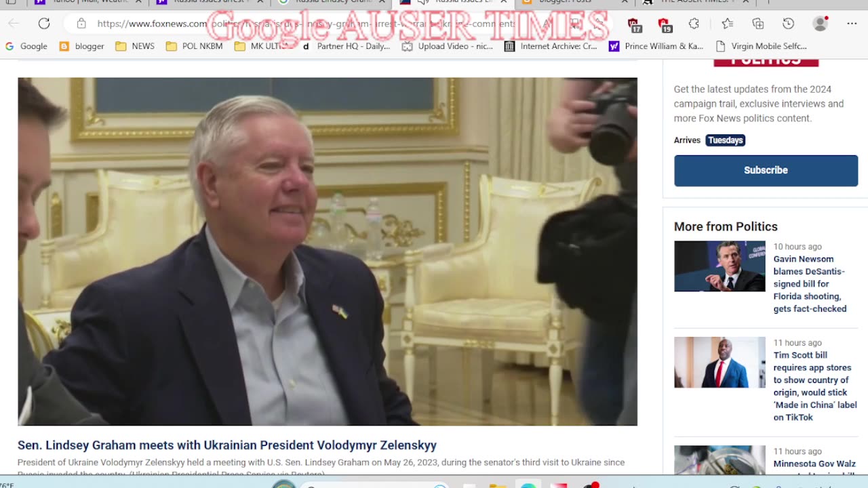Open the Extensions puzzle-piece menu
The image size is (868, 488).
[694, 24]
